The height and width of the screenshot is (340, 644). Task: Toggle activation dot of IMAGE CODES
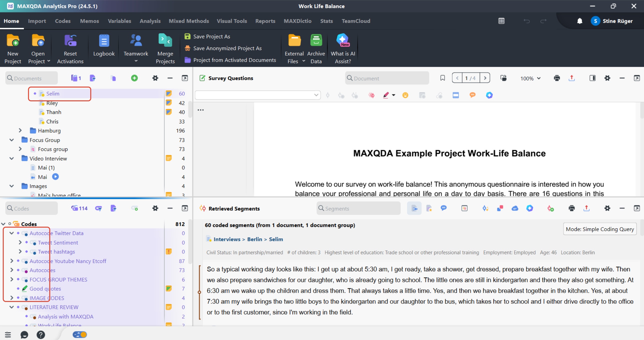[18, 298]
